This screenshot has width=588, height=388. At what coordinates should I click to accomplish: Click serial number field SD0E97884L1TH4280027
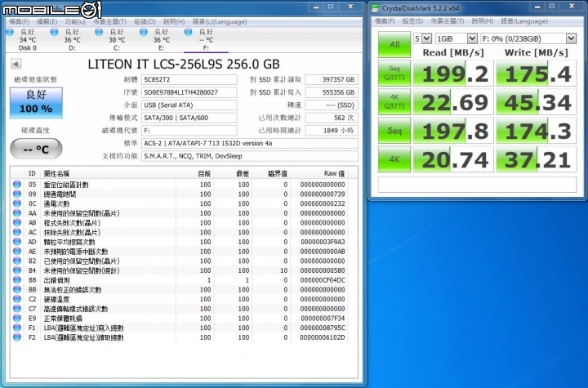pos(189,92)
